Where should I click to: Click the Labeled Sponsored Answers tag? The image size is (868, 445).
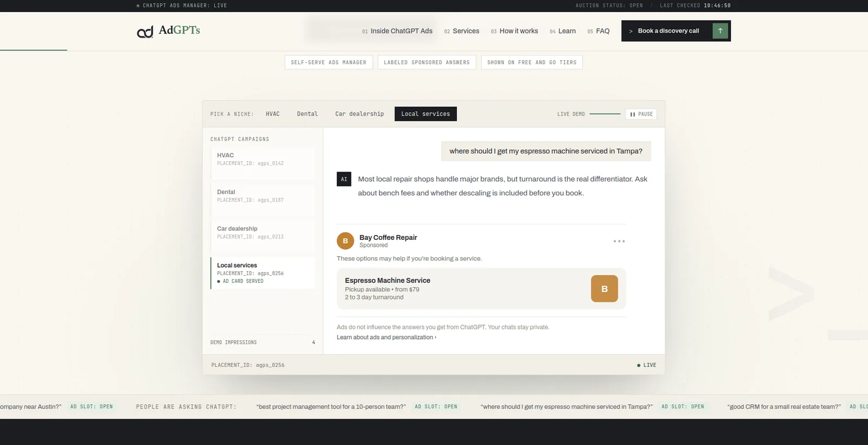pos(427,62)
